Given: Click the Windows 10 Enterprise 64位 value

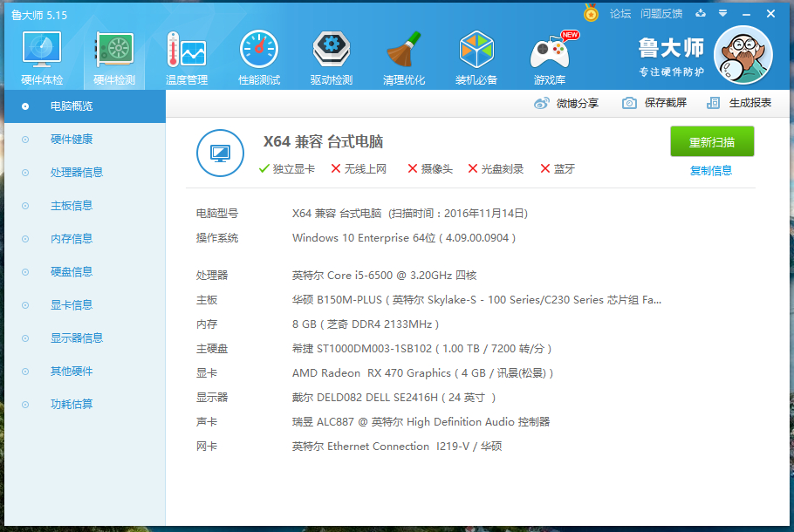Looking at the screenshot, I should (x=404, y=238).
